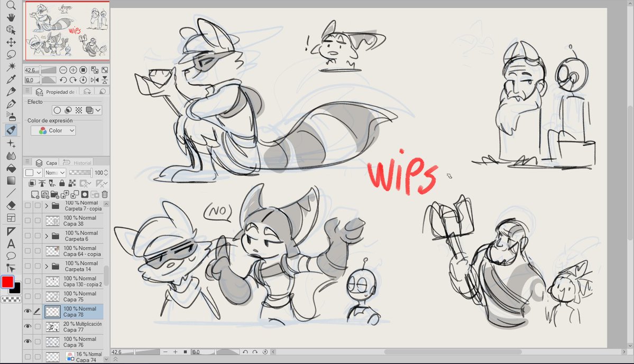Viewport: 634px width, 364px height.
Task: Hide the Capa 77 layer
Action: click(27, 326)
